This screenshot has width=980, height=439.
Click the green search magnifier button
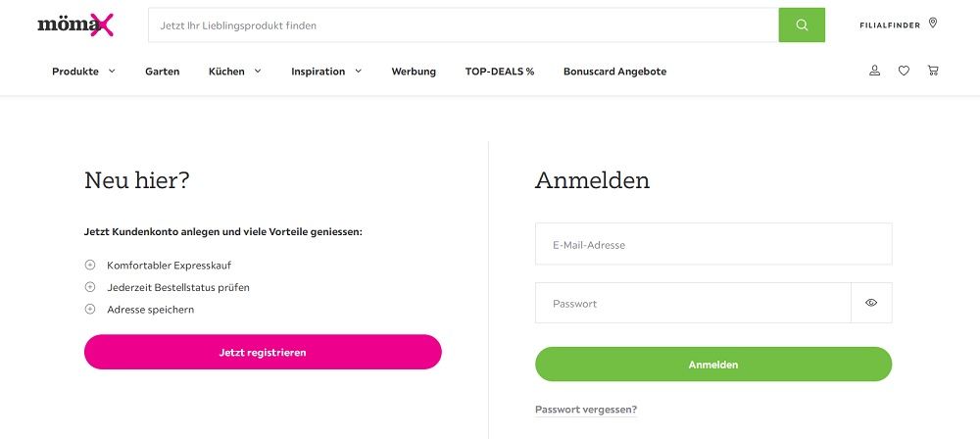(x=802, y=25)
